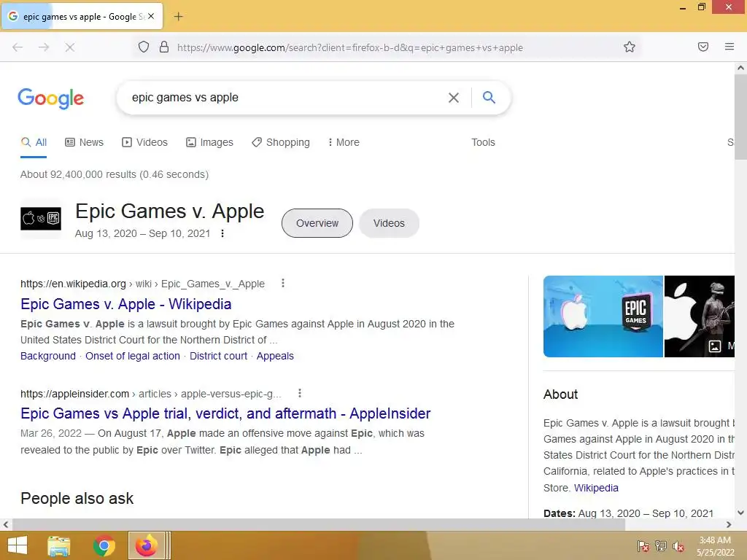Click the vertical scrollbar up arrow
The width and height of the screenshot is (747, 560).
tap(740, 68)
